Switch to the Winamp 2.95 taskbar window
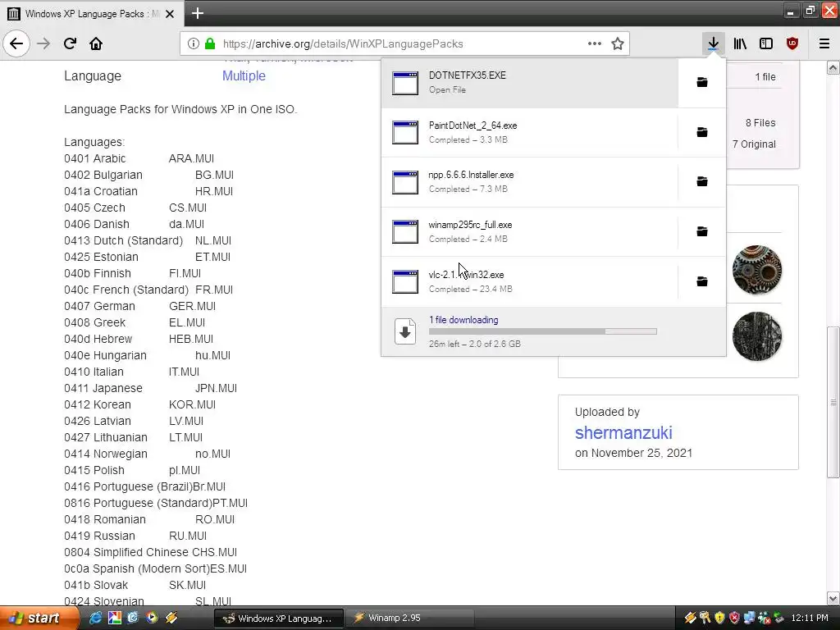The image size is (840, 630). pyautogui.click(x=409, y=618)
